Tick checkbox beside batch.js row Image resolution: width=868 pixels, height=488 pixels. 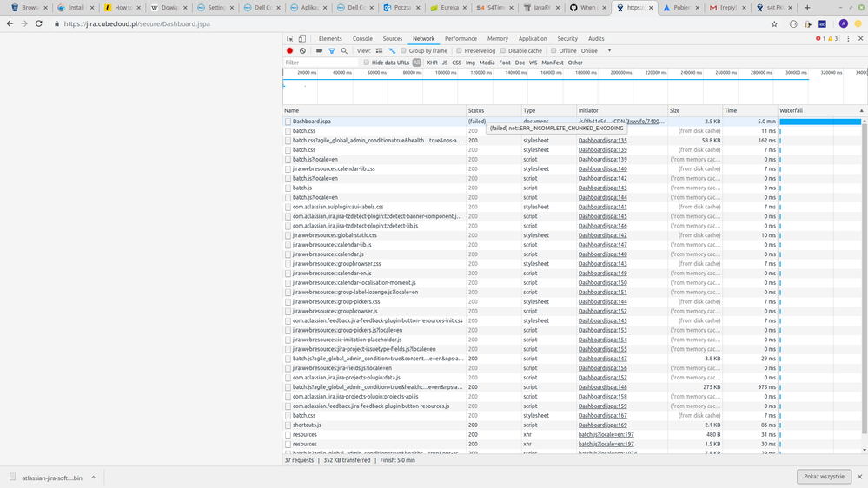(x=288, y=188)
